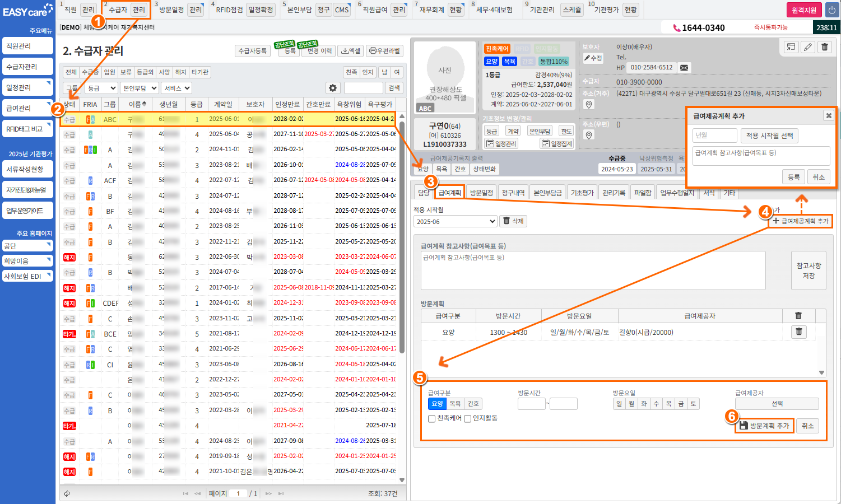Click the envelope icon next to HP number
841x504 pixels.
(x=684, y=68)
